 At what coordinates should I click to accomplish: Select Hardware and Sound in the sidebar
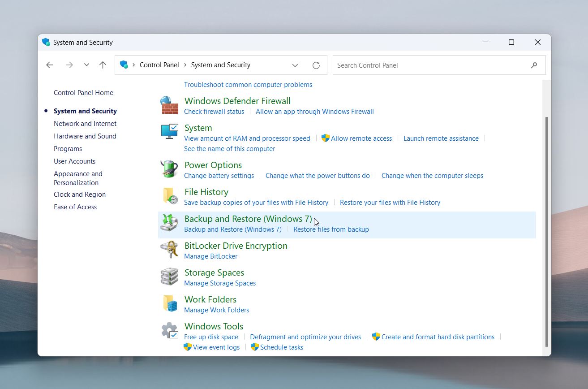(85, 136)
